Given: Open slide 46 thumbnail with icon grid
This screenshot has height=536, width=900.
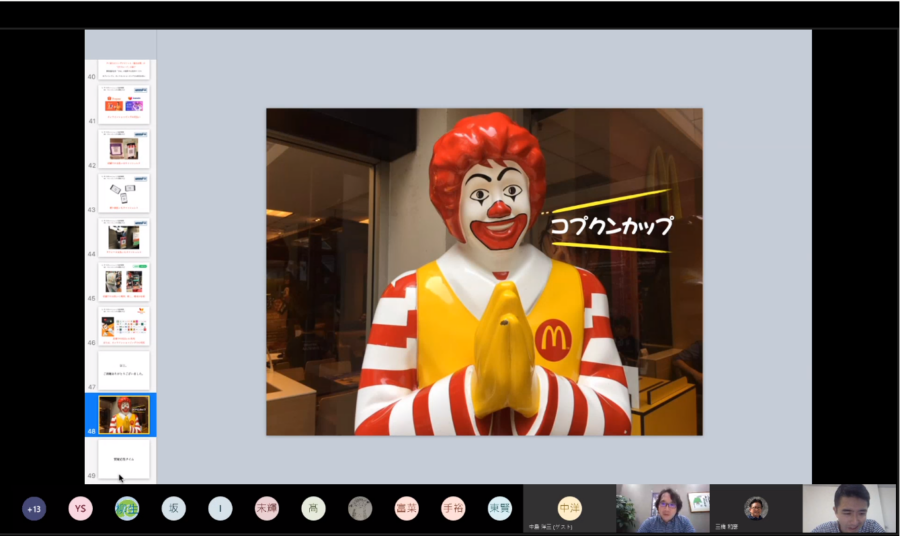Looking at the screenshot, I should [x=123, y=326].
